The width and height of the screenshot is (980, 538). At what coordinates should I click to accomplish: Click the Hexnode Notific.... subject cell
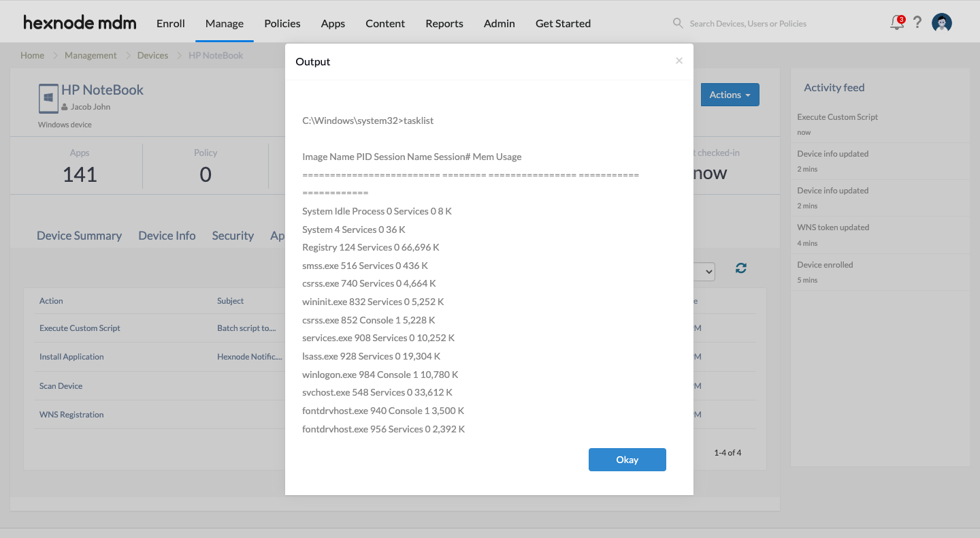click(249, 356)
